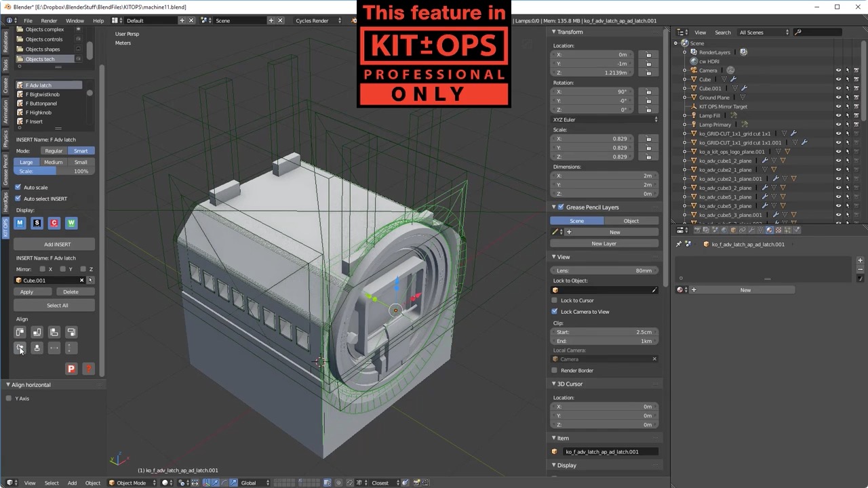Image resolution: width=868 pixels, height=488 pixels.
Task: Uncheck Lock Camera to View
Action: point(555,311)
